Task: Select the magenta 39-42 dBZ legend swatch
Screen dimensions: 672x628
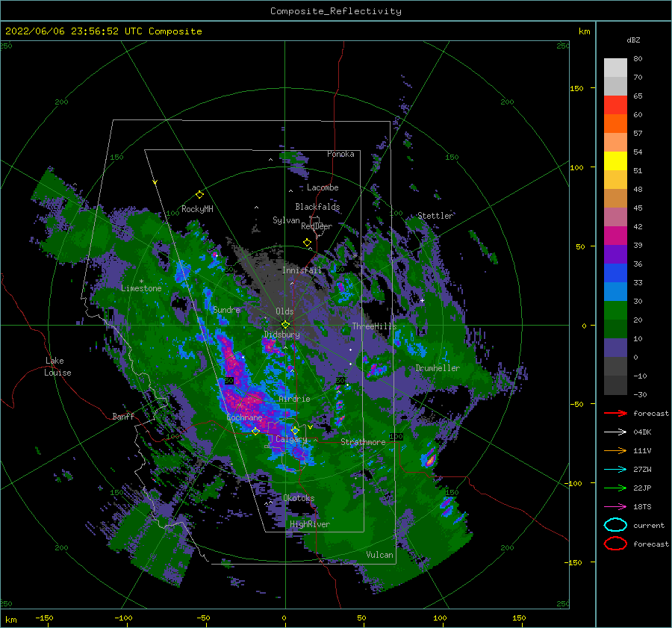Action: [615, 236]
